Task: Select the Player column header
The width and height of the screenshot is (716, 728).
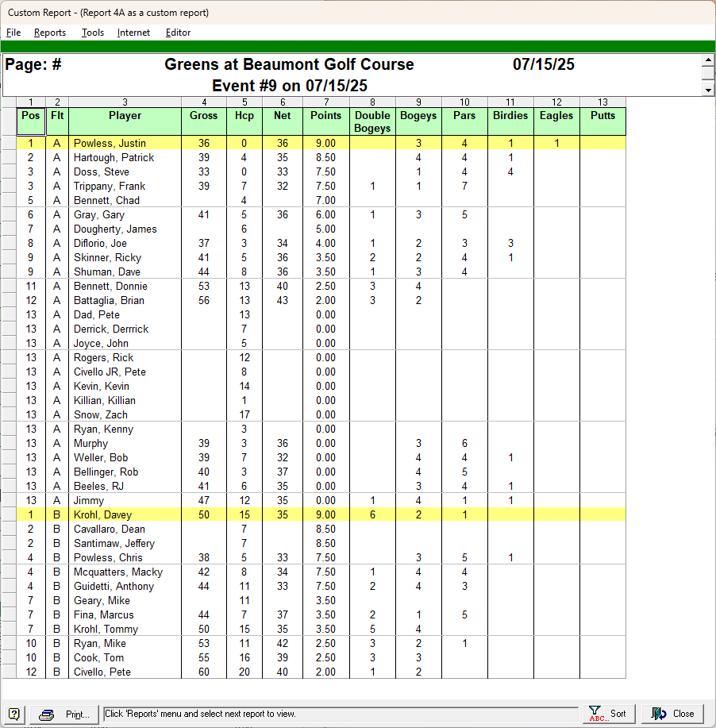Action: [125, 116]
